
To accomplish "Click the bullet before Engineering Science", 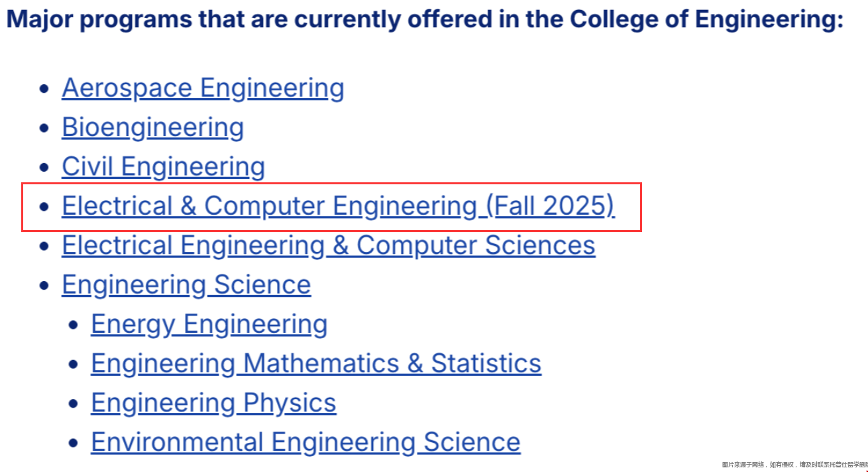I will [x=44, y=286].
